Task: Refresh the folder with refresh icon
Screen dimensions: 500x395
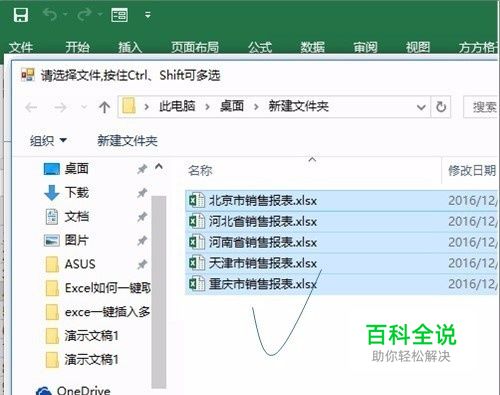Action: click(x=441, y=107)
